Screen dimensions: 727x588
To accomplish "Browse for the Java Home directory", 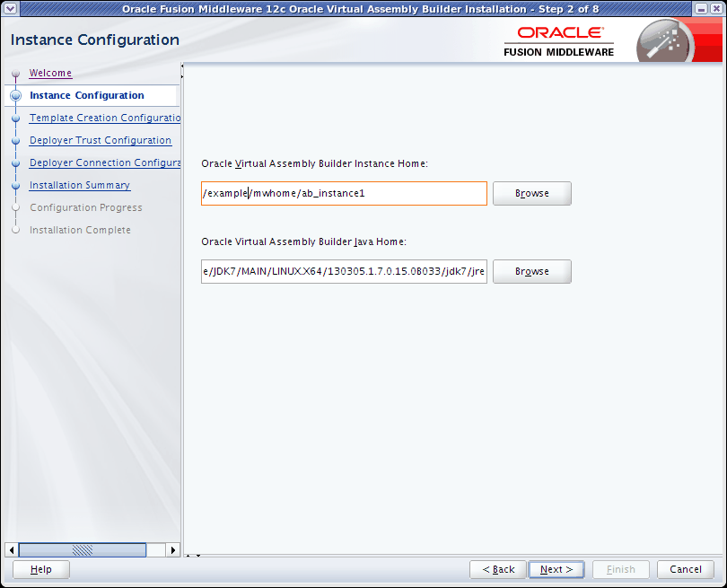I will click(532, 271).
